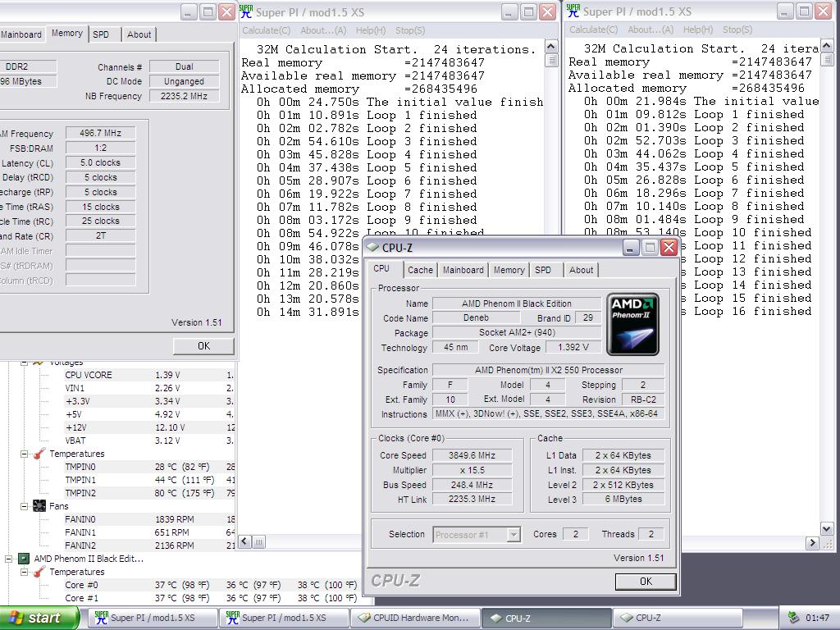
Task: Click the scroll up arrow in middle Super PI
Action: (551, 46)
